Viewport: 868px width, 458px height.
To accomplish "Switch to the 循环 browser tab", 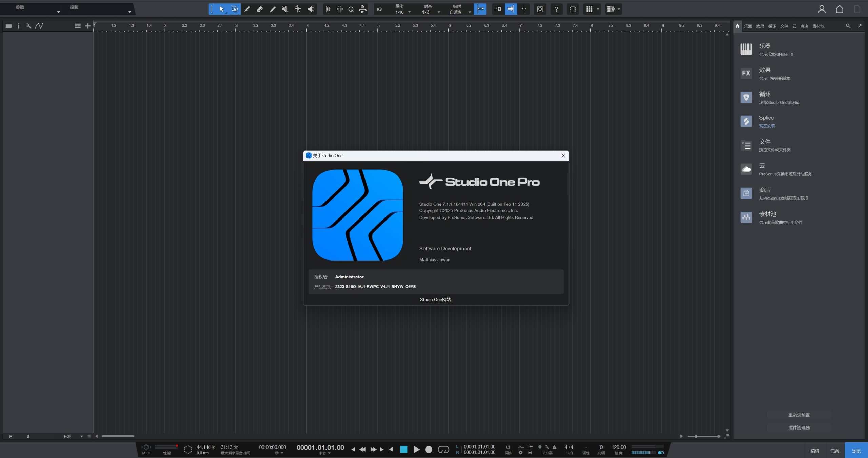I will click(772, 26).
